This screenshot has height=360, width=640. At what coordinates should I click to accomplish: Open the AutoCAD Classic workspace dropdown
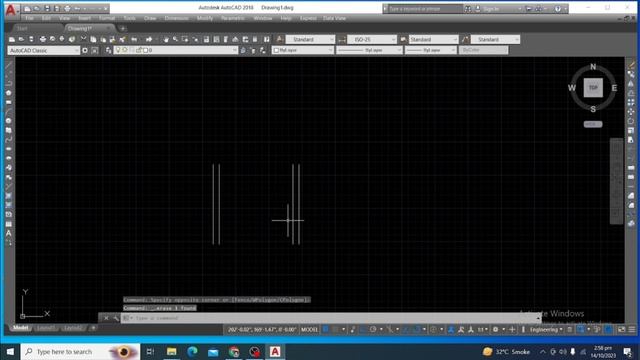click(43, 50)
